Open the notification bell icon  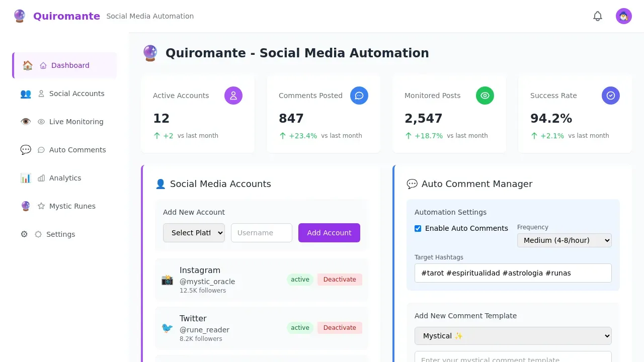[x=598, y=16]
